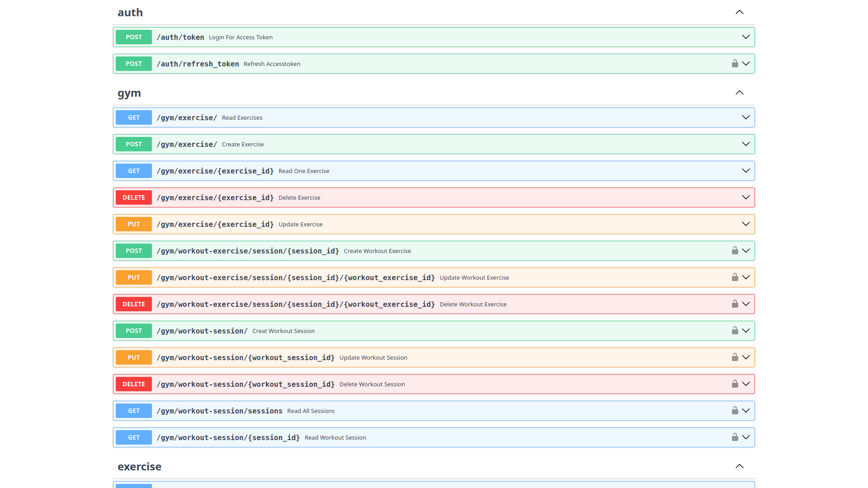The height and width of the screenshot is (488, 868).
Task: Click the /auth/refresh_token path
Action: (198, 64)
